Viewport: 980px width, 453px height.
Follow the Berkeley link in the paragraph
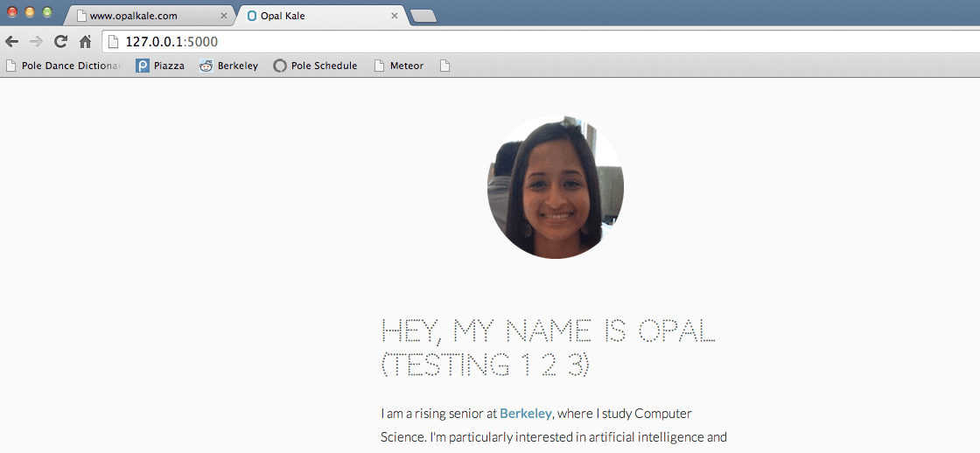click(526, 414)
